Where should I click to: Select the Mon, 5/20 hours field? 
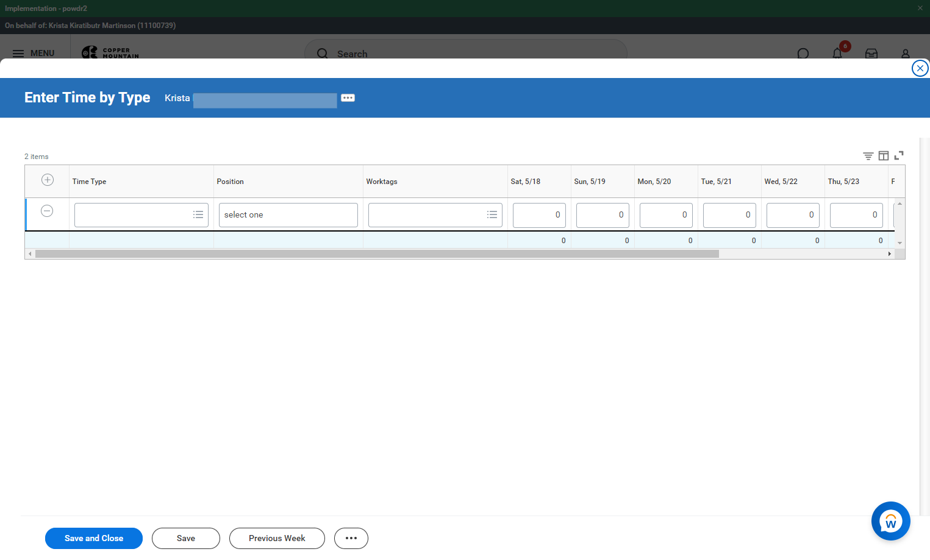coord(666,215)
